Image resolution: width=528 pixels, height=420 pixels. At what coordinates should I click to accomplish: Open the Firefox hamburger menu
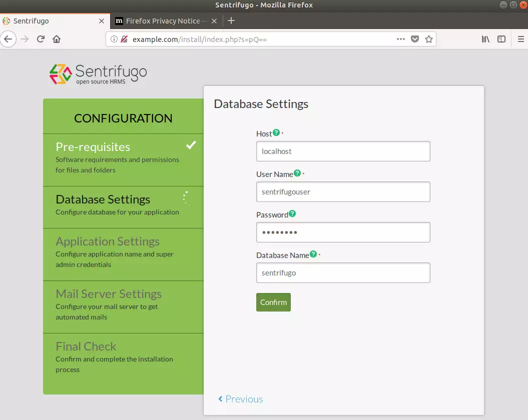tap(520, 39)
